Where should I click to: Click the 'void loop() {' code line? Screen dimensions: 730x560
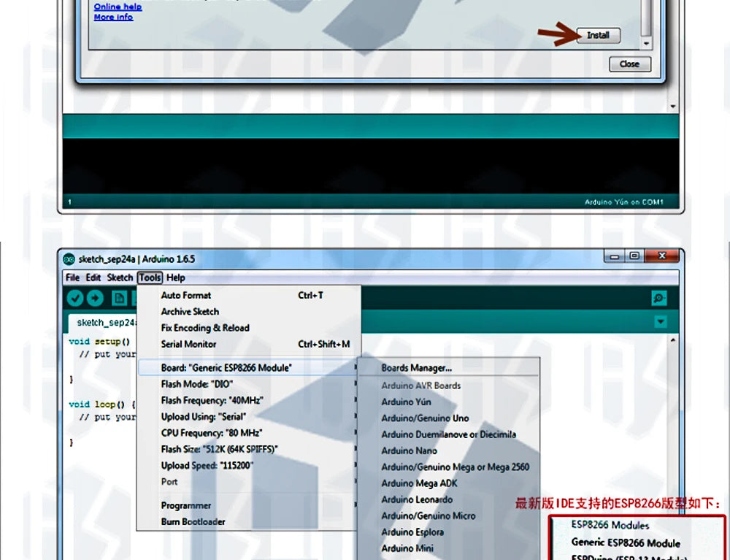(102, 404)
